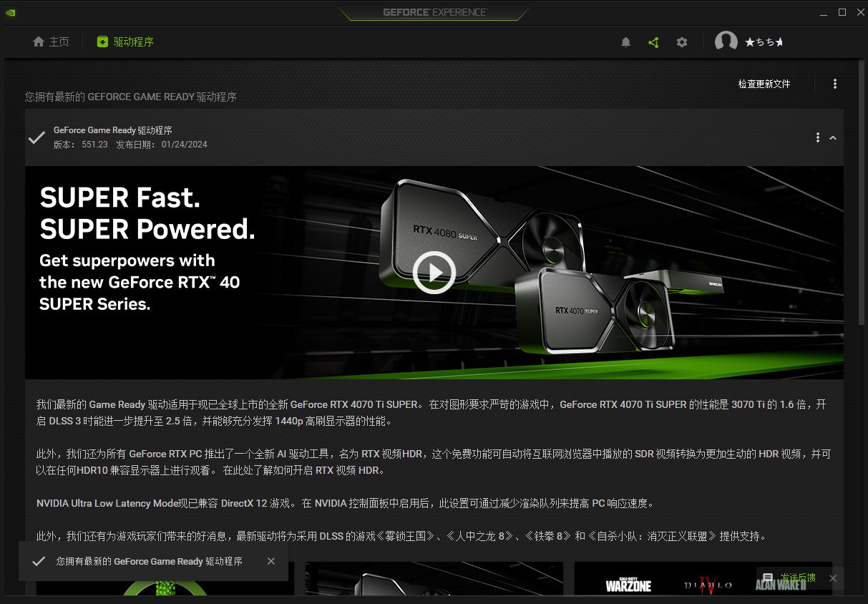Open the driver card's three-dot menu
The width and height of the screenshot is (868, 604).
pyautogui.click(x=818, y=137)
